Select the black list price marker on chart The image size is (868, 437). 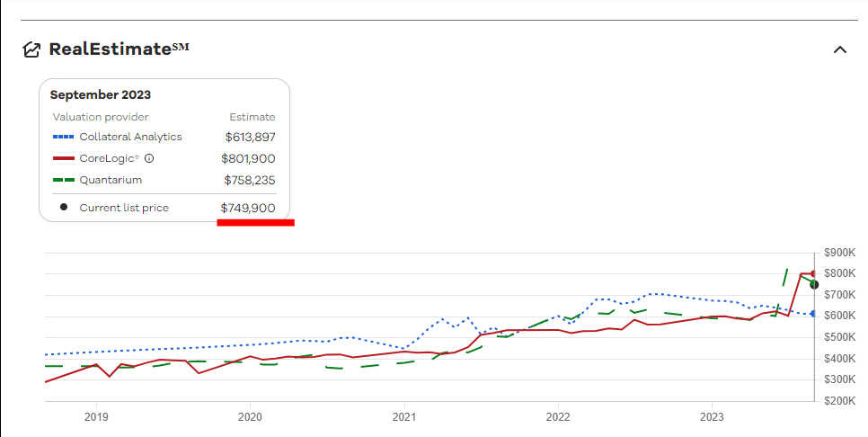[814, 285]
